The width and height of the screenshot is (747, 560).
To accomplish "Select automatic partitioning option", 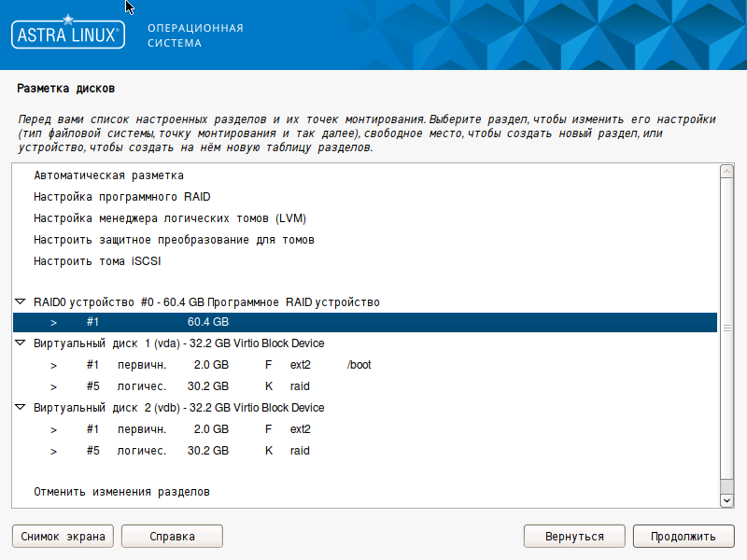I will [x=108, y=175].
